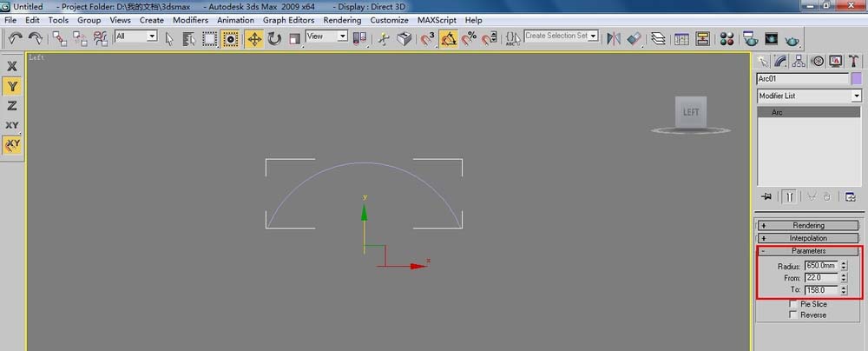Switch to the Create command panel tab
Image resolution: width=868 pixels, height=351 pixels.
point(763,61)
